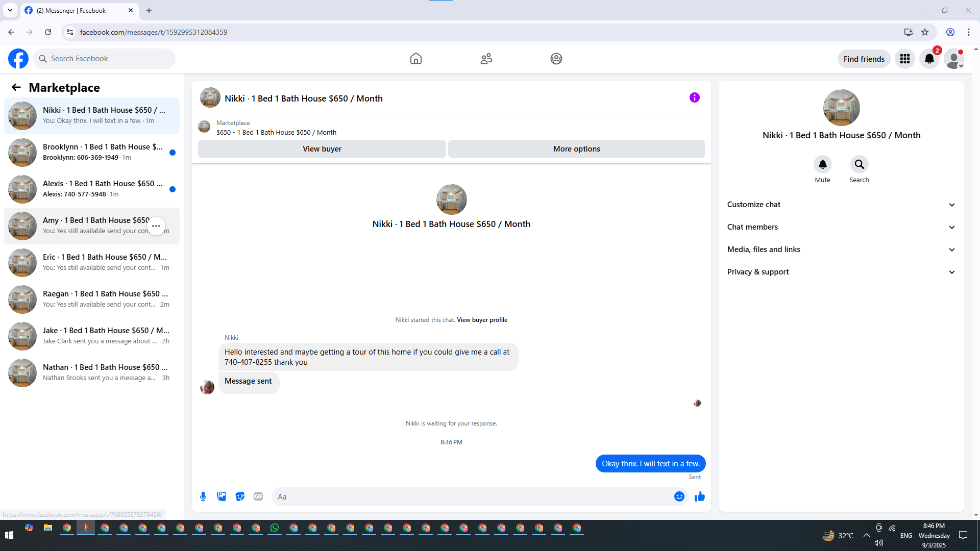Open the Home feed icon
This screenshot has height=551, width=980.
point(416,59)
